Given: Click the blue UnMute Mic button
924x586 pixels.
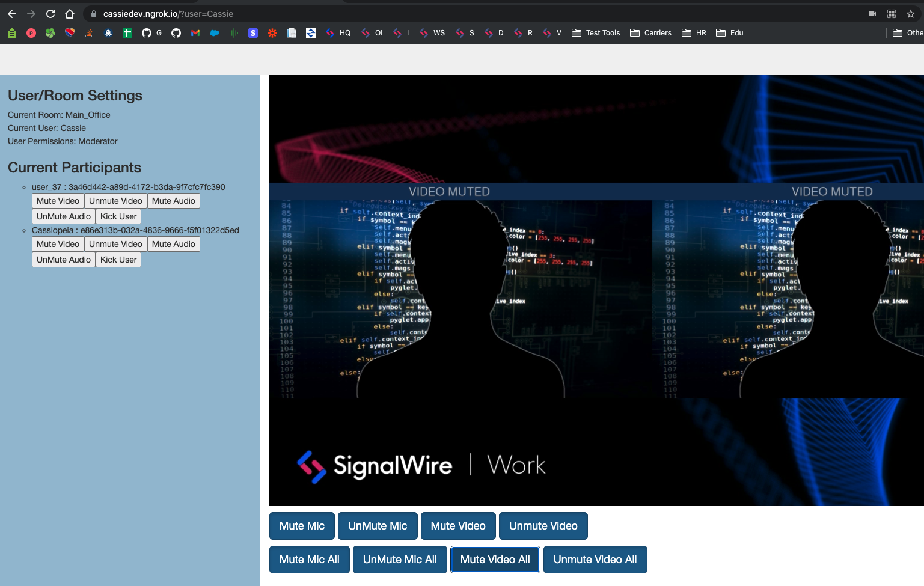Looking at the screenshot, I should (378, 526).
